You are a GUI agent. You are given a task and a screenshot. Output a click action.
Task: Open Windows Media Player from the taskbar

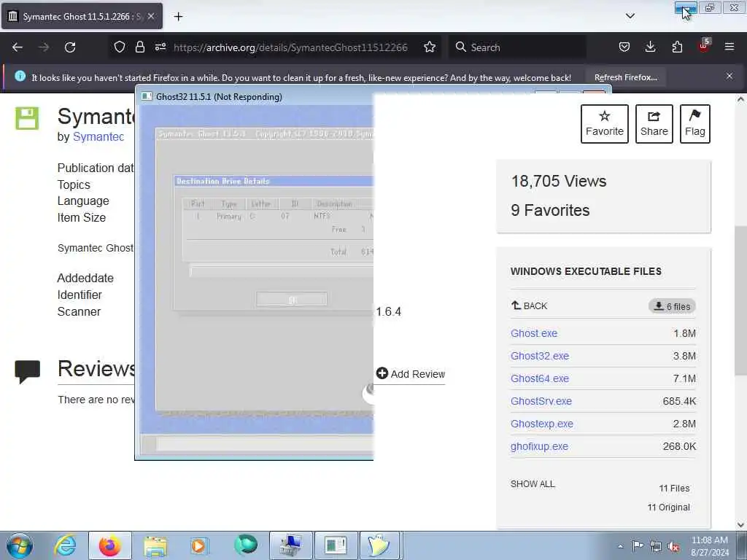point(200,545)
